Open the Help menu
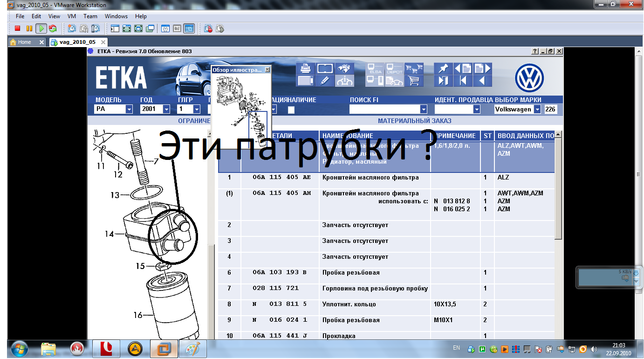This screenshot has height=359, width=644. tap(141, 16)
